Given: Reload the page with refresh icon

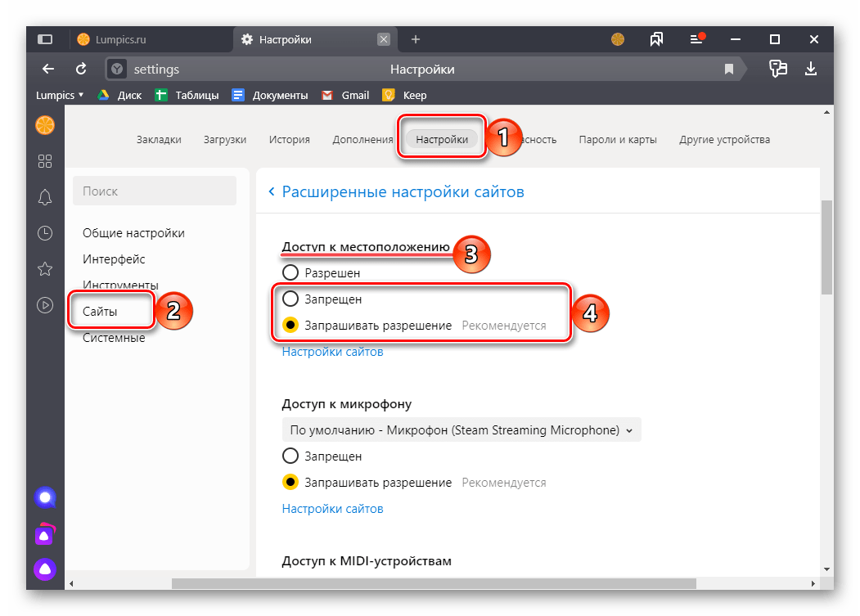Looking at the screenshot, I should [81, 69].
